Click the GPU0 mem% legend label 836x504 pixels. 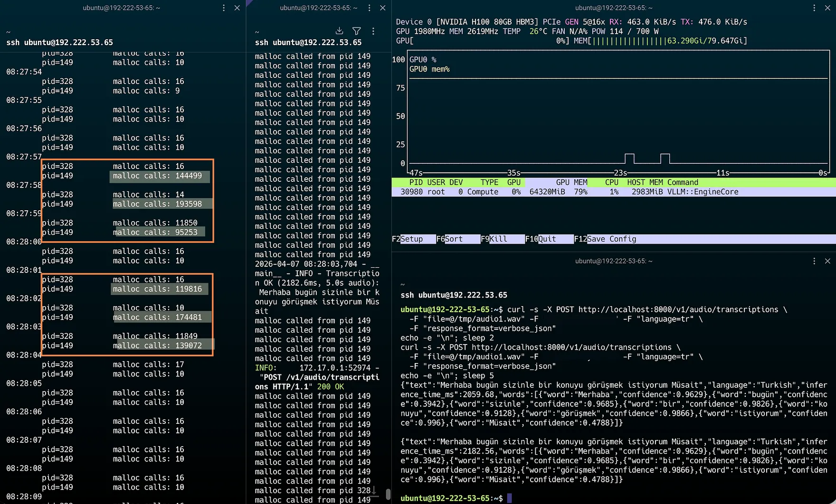point(429,69)
